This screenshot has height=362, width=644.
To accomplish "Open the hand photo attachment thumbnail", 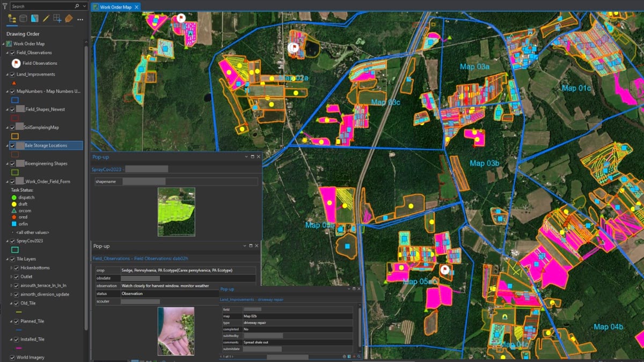I will tap(175, 330).
